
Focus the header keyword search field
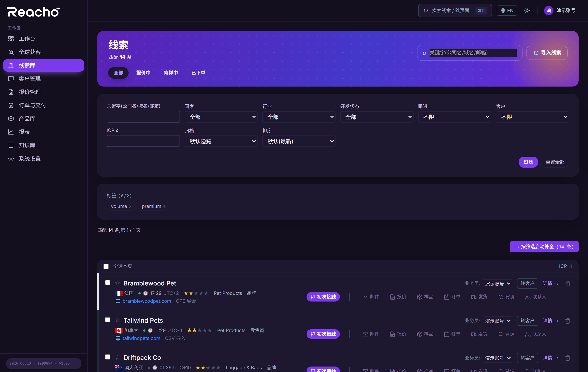[473, 53]
